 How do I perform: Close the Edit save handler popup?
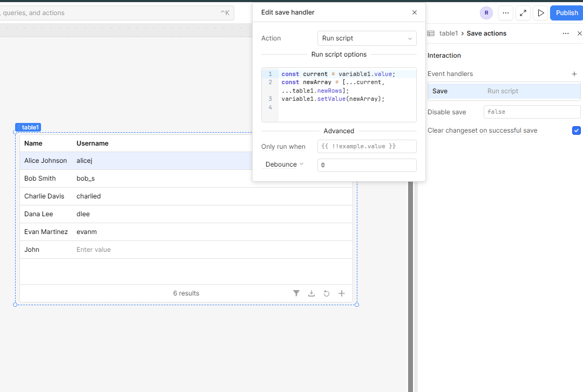pos(414,12)
